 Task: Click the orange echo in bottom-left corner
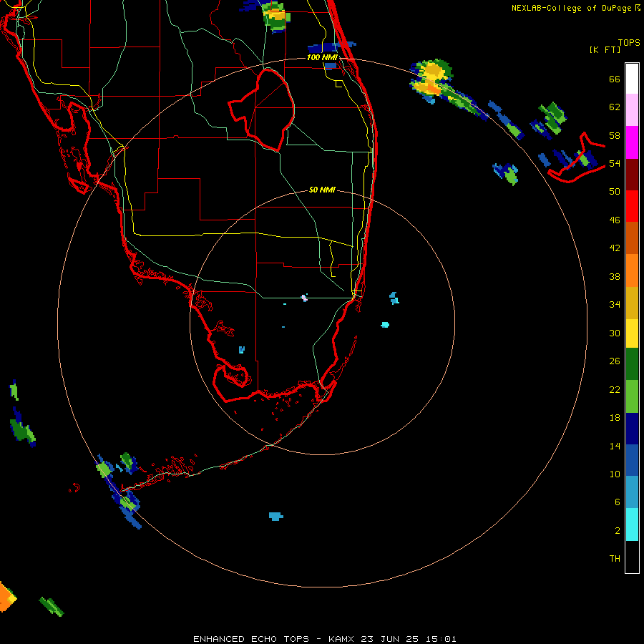(7, 596)
